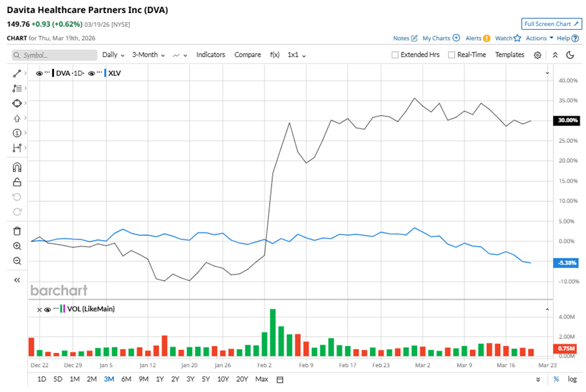
Task: Click the Alerts warning icon
Action: (487, 38)
